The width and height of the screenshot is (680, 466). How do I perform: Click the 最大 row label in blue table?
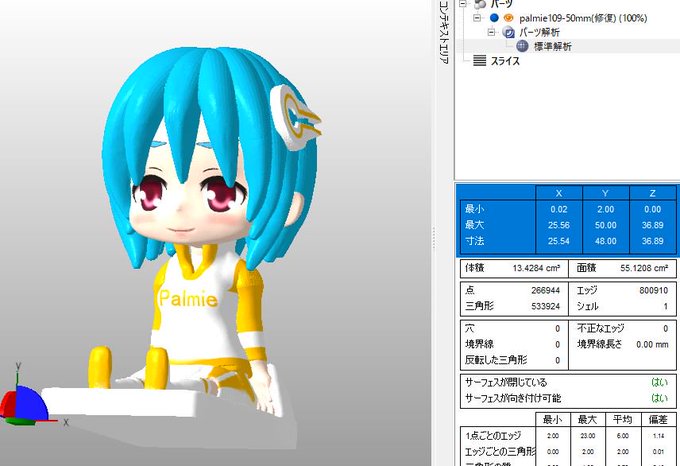(x=475, y=225)
